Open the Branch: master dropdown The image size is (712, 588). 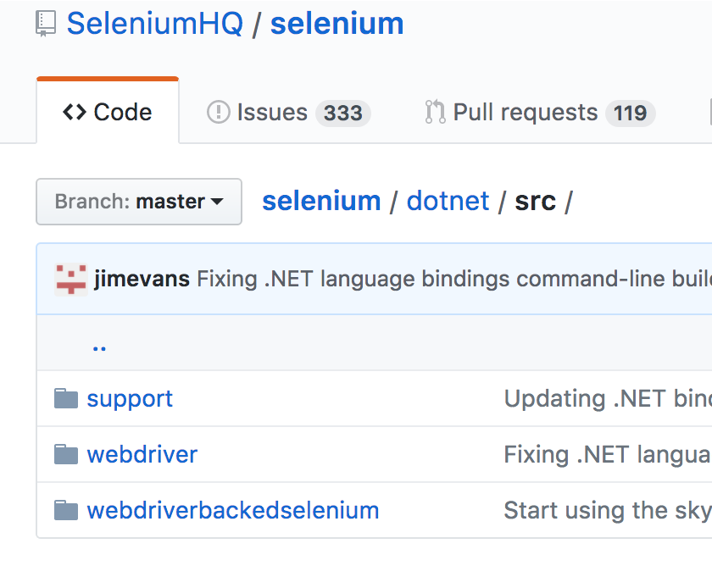pyautogui.click(x=139, y=202)
